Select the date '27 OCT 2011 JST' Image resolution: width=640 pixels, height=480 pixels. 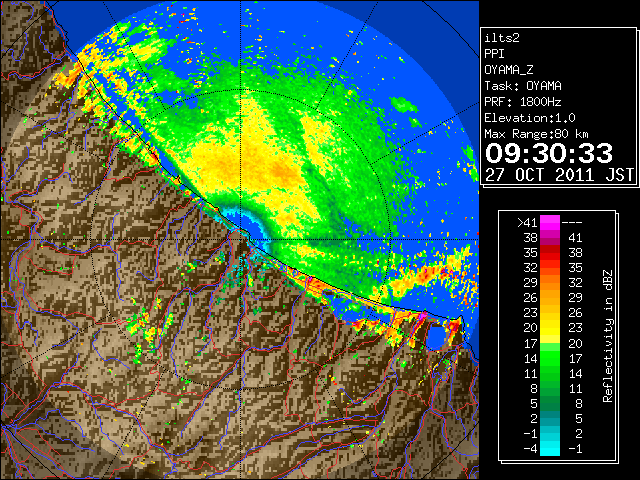(x=559, y=175)
